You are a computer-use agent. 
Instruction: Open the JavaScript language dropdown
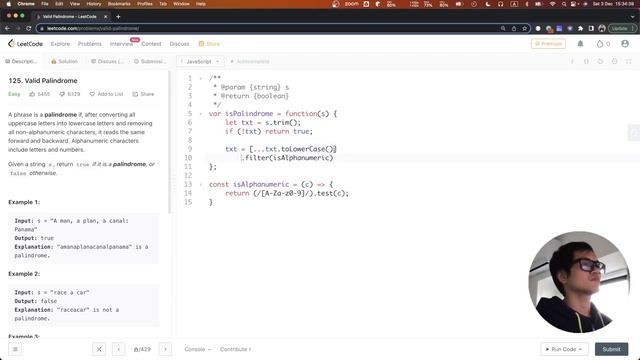[x=200, y=61]
